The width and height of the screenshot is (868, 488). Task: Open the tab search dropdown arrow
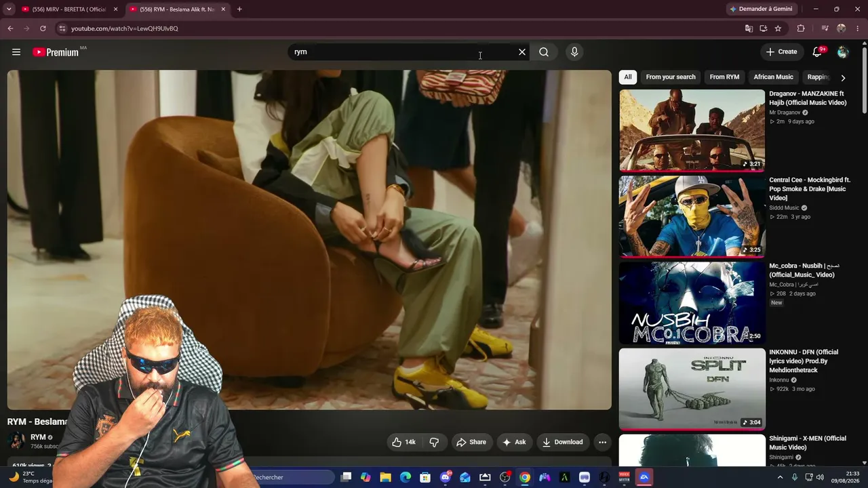click(9, 9)
